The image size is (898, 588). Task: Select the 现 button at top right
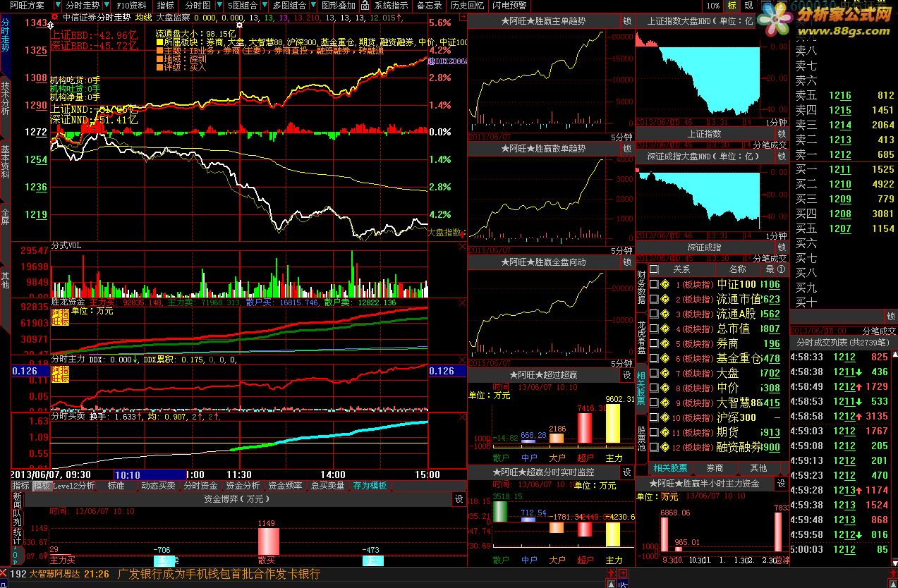pos(748,5)
